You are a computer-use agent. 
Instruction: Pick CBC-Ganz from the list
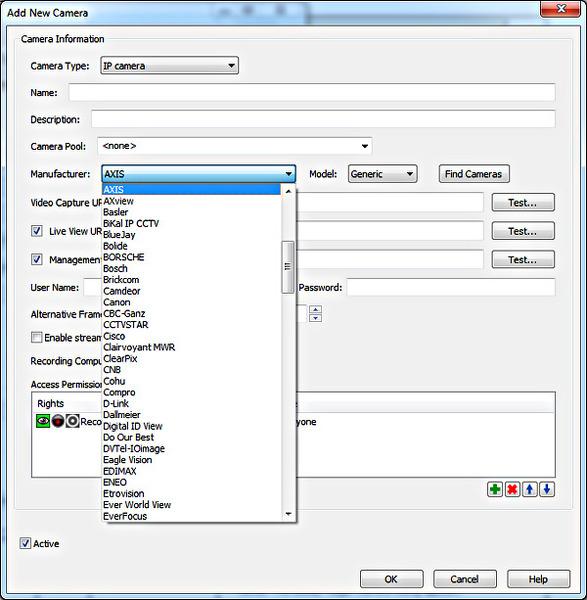pos(191,313)
